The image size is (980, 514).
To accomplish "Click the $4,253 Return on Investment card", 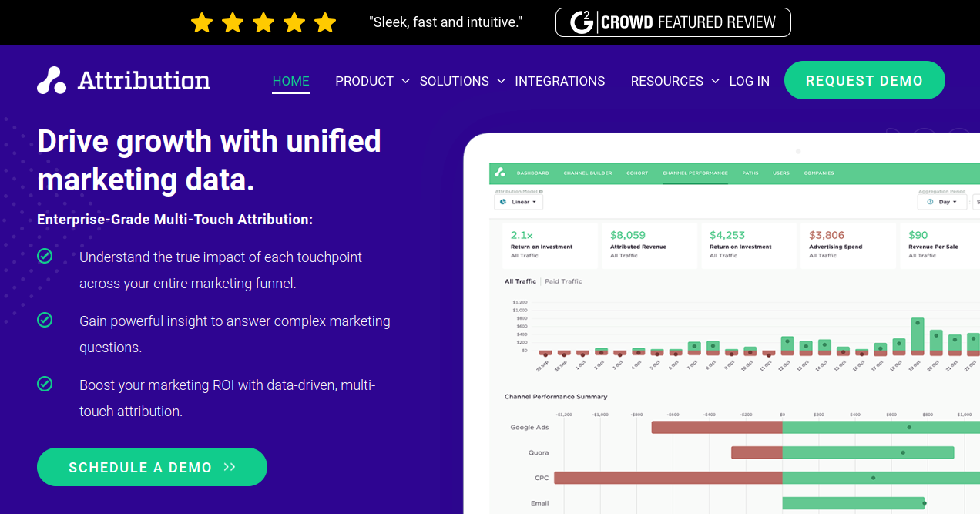I will [x=749, y=246].
